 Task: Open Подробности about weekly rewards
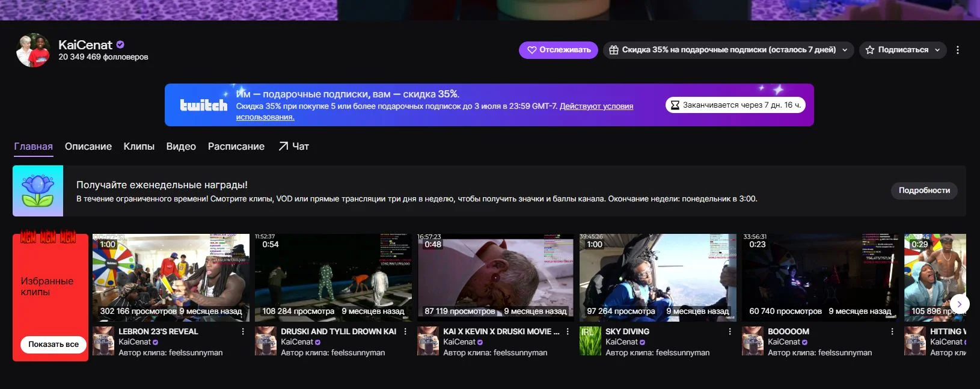(924, 190)
